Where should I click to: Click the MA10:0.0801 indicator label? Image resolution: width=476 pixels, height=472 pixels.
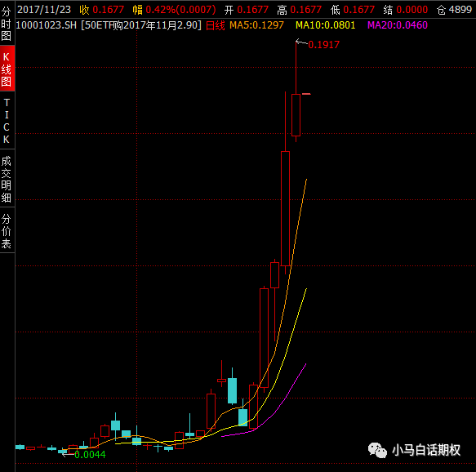pos(325,25)
